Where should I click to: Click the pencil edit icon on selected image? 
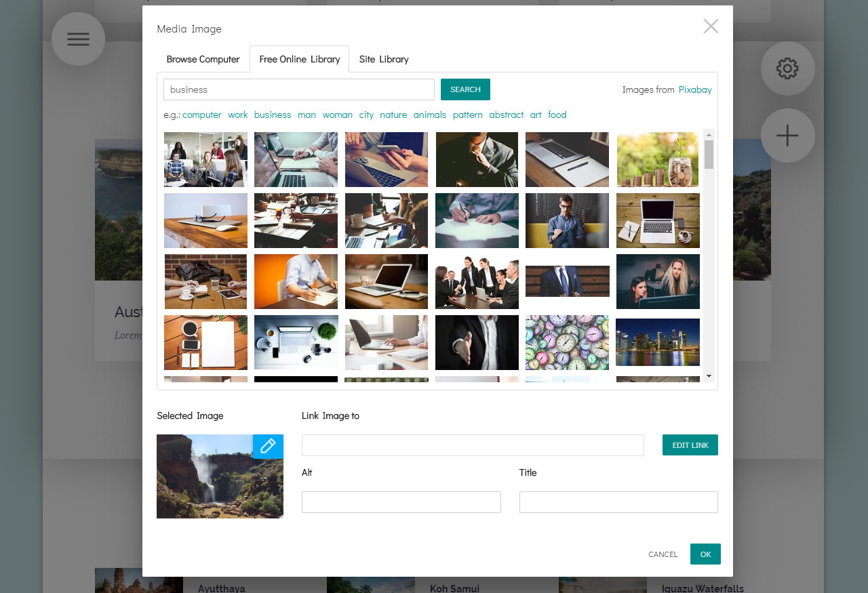tap(268, 446)
